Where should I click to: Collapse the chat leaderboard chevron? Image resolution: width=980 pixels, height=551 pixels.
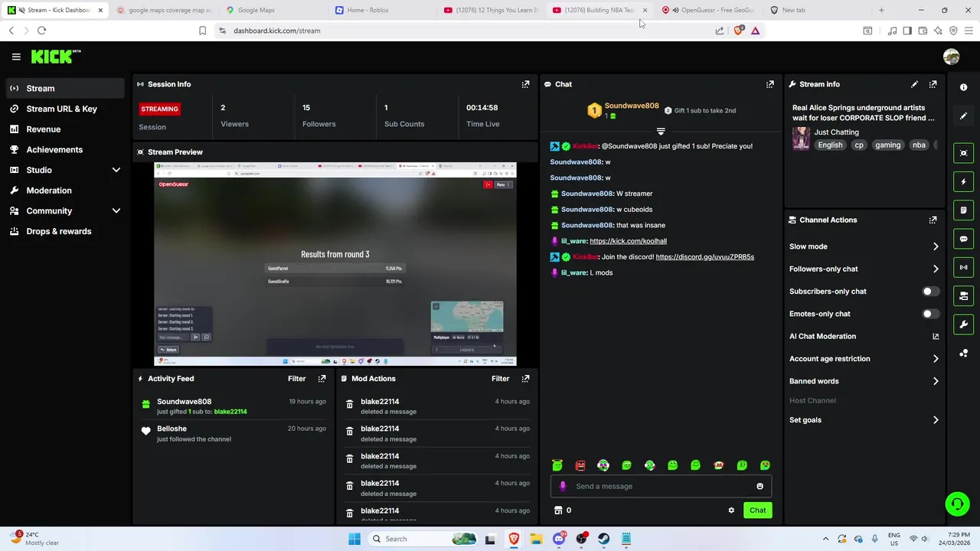661,132
